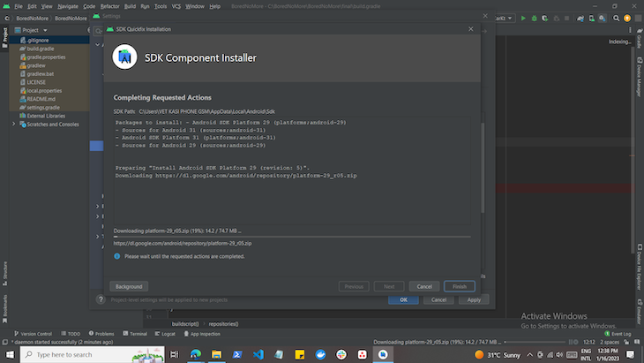Click the orange IDE updates notification icon

click(x=627, y=19)
